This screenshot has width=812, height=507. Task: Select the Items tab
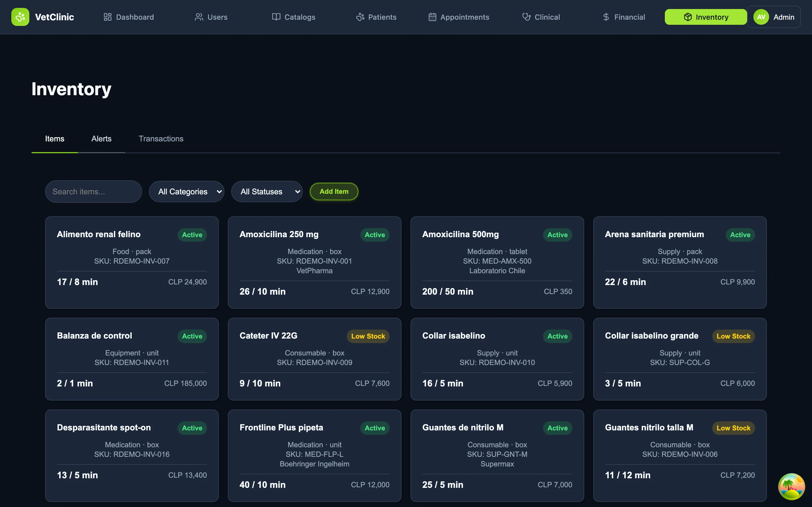coord(55,139)
